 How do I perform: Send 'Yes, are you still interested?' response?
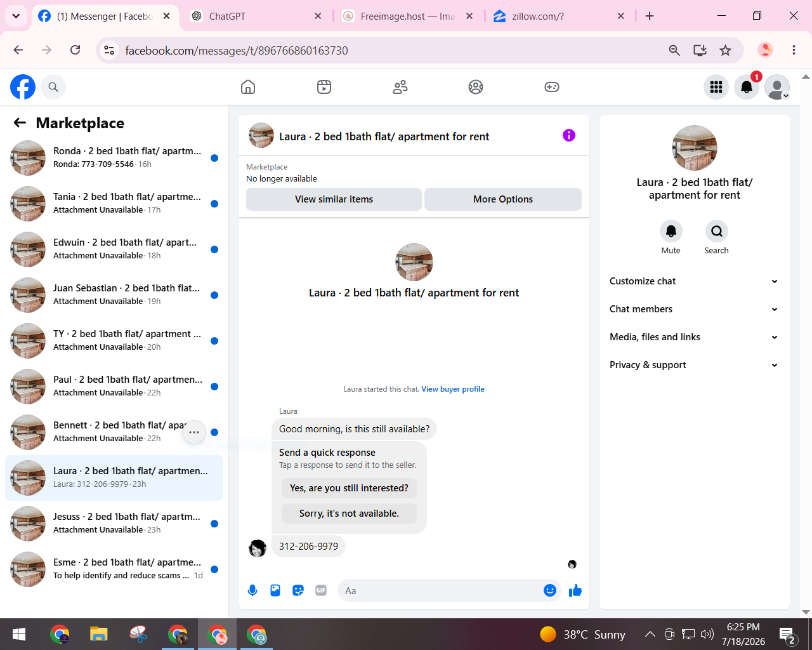tap(349, 488)
